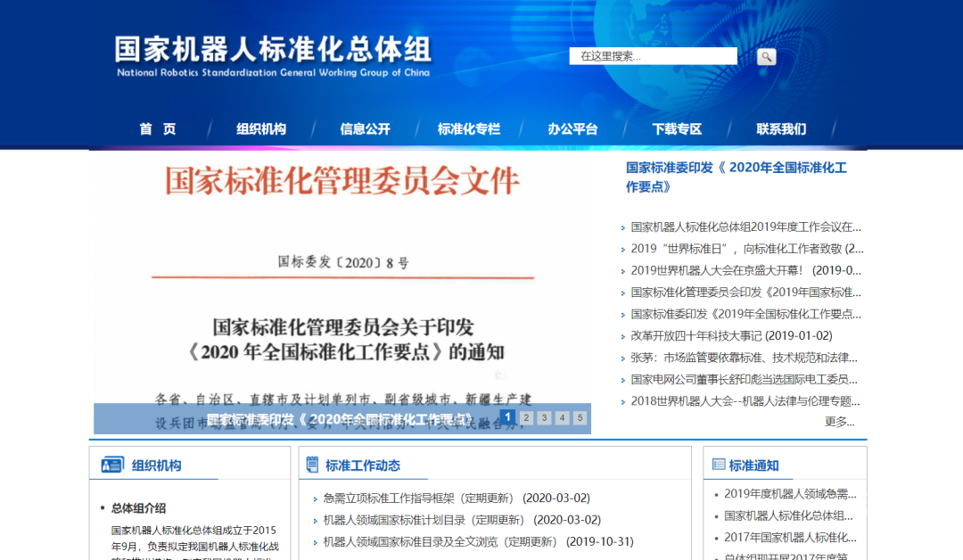Focus the 在这里搜索 search field
963x560 pixels.
point(653,56)
